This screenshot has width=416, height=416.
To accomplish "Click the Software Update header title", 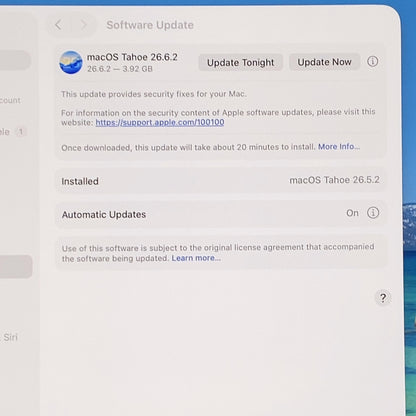I will (x=150, y=25).
